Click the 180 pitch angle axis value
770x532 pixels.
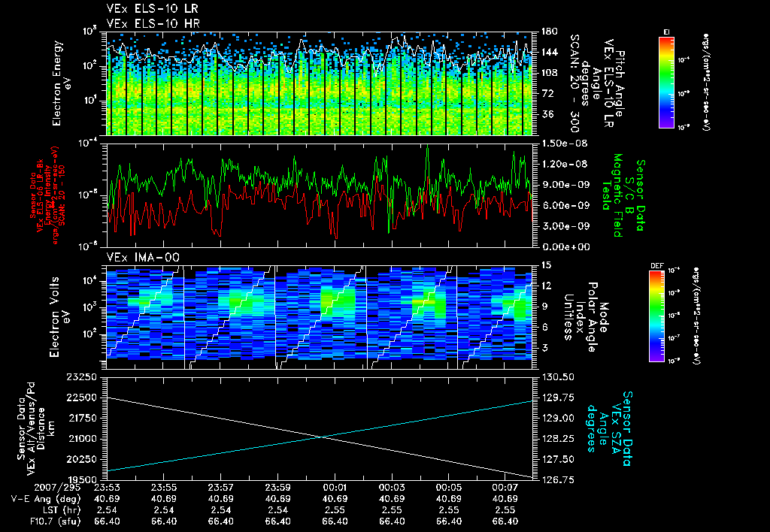pyautogui.click(x=549, y=32)
